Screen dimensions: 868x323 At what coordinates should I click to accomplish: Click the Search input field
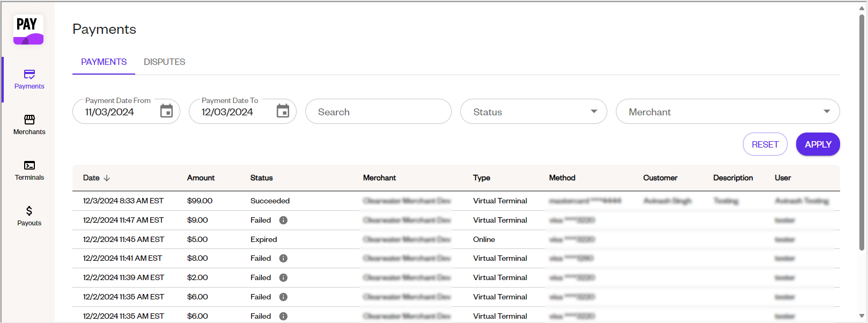tap(378, 112)
